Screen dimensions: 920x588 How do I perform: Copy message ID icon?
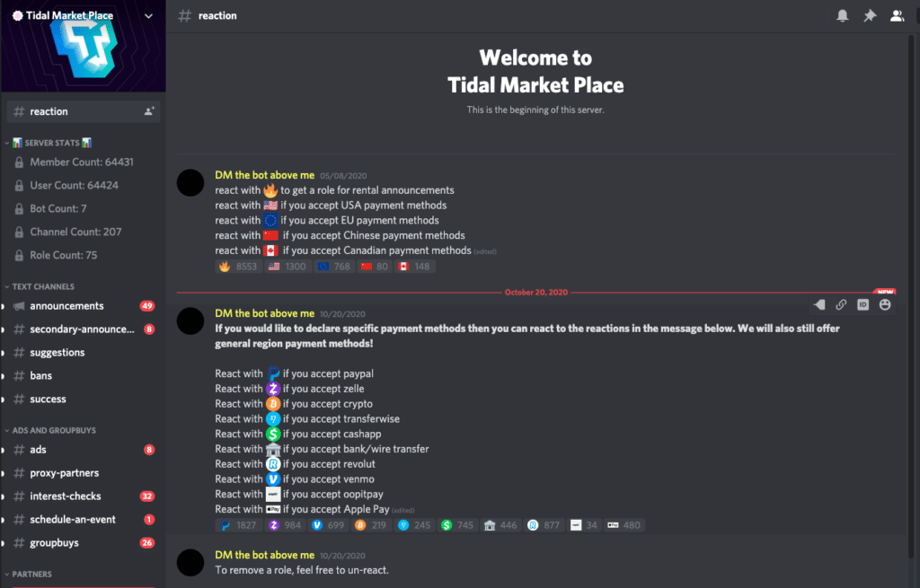pyautogui.click(x=862, y=304)
